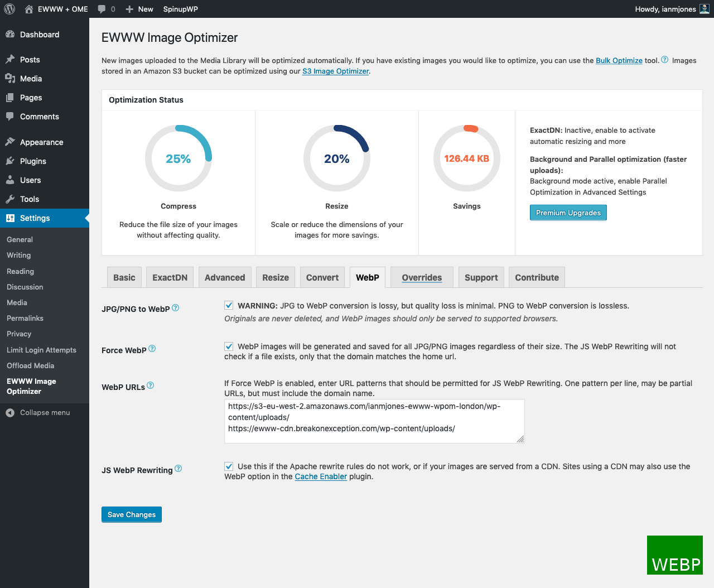The width and height of the screenshot is (714, 588).
Task: Switch to the Basic tab
Action: pyautogui.click(x=124, y=277)
